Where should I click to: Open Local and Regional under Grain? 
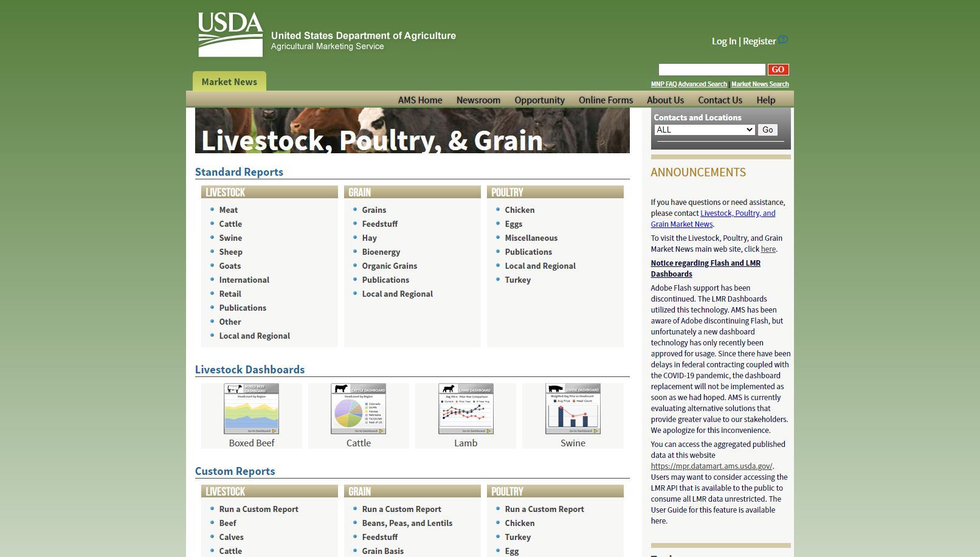click(398, 294)
